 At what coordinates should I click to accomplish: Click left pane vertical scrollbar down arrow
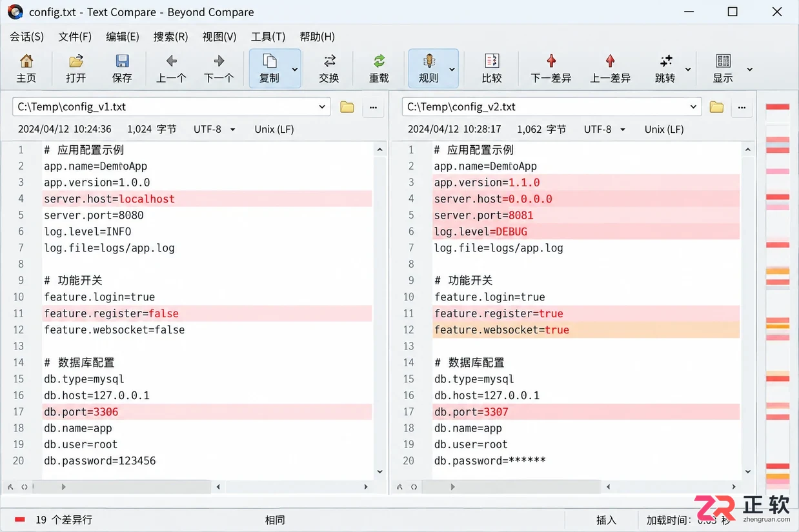pos(379,471)
